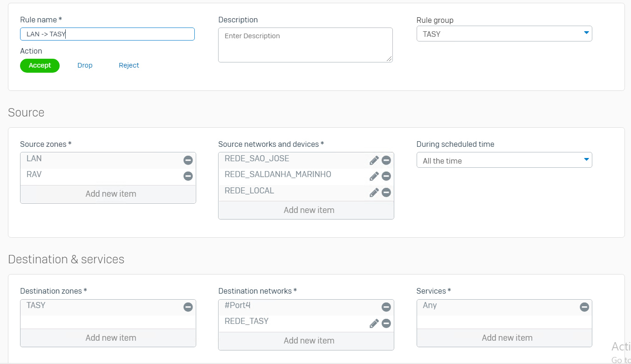631x364 pixels.
Task: Remove RAV from source zones
Action: coord(188,176)
